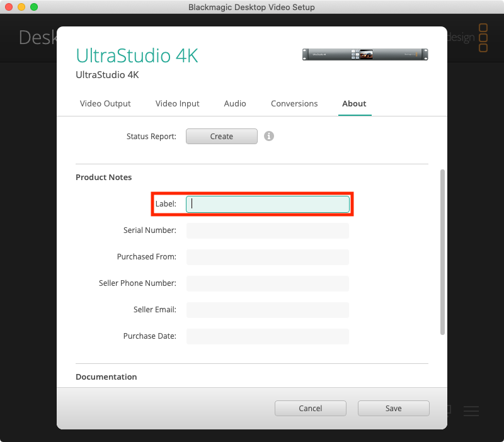
Task: Click the info icon beside Create
Action: click(269, 136)
